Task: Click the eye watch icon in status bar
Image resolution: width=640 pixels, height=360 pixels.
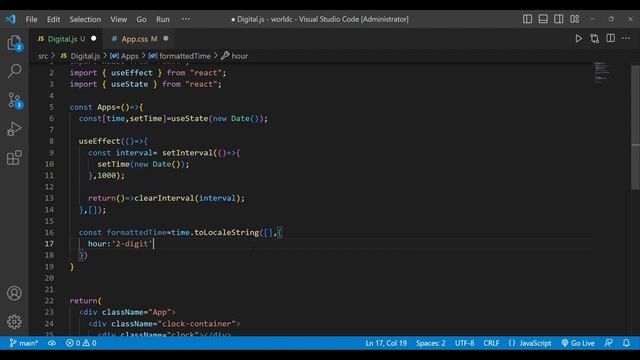Action: click(x=52, y=343)
